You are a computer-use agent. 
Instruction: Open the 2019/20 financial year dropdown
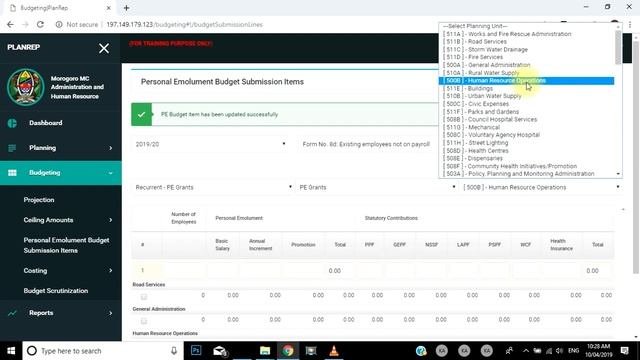[210, 144]
